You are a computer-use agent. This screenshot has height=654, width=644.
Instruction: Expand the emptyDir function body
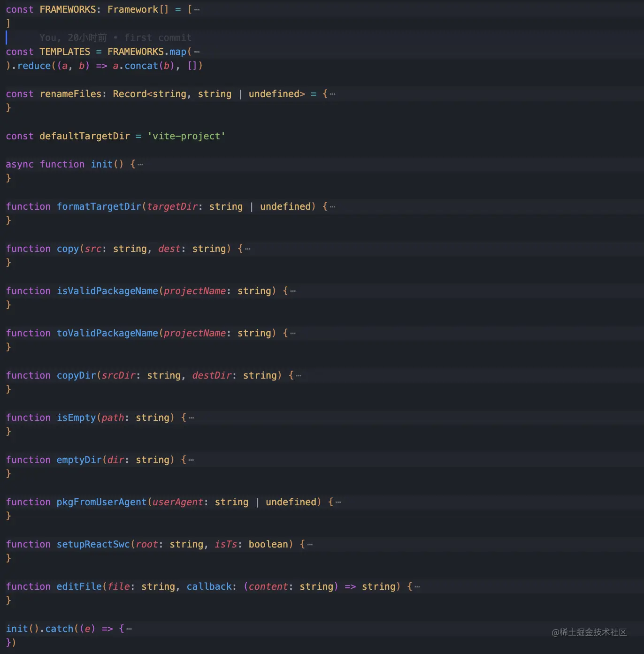[x=191, y=460]
